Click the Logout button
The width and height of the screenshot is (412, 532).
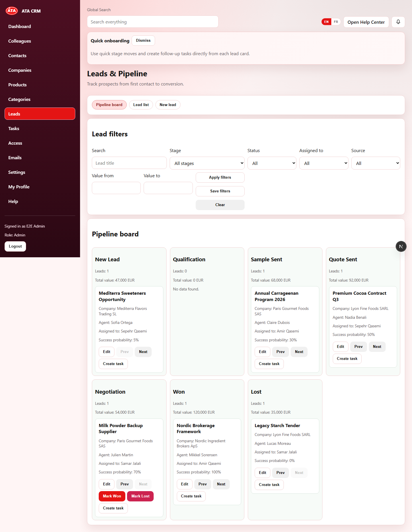(x=15, y=246)
